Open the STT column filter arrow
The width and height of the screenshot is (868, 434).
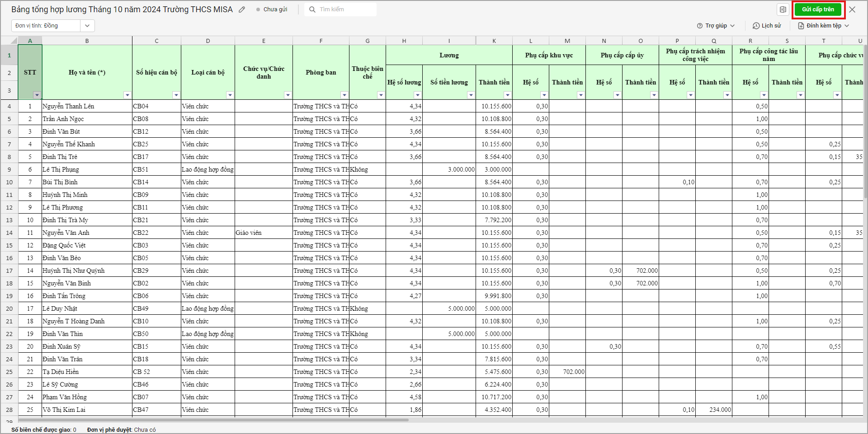[x=37, y=95]
